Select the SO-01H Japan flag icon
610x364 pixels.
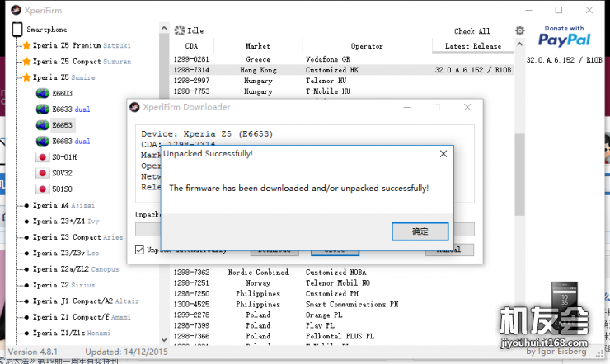point(42,157)
